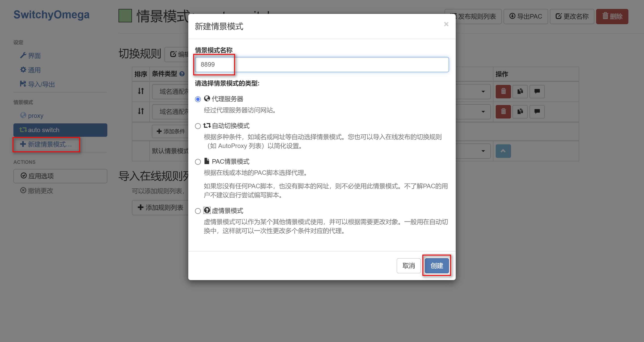Select 代理服务器 profile type radio
644x342 pixels.
pyautogui.click(x=198, y=99)
